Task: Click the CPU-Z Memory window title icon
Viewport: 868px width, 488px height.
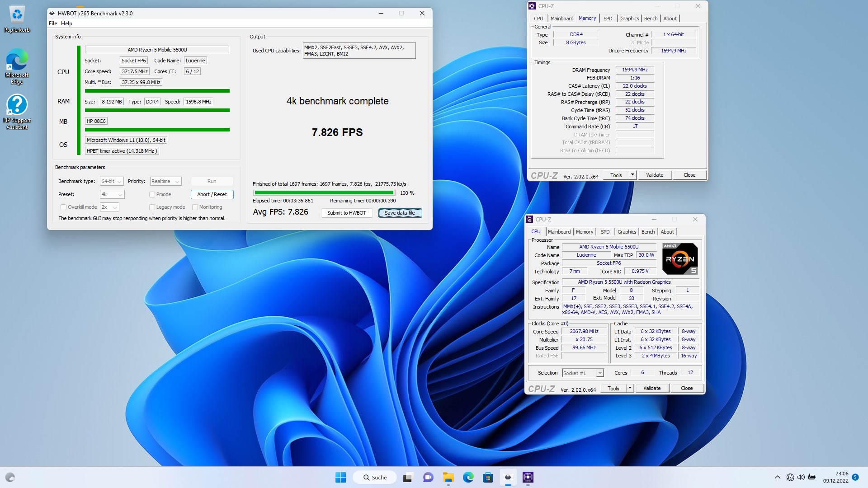Action: (x=532, y=6)
